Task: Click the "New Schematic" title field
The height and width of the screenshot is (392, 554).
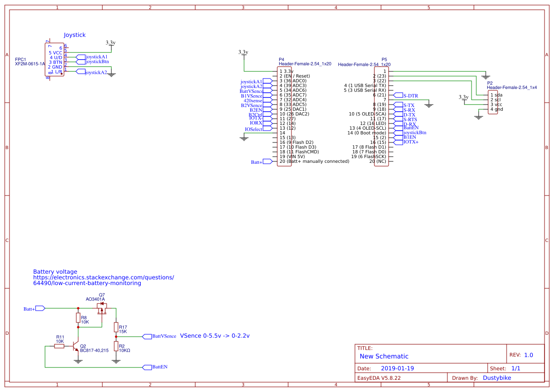Action: 384,356
